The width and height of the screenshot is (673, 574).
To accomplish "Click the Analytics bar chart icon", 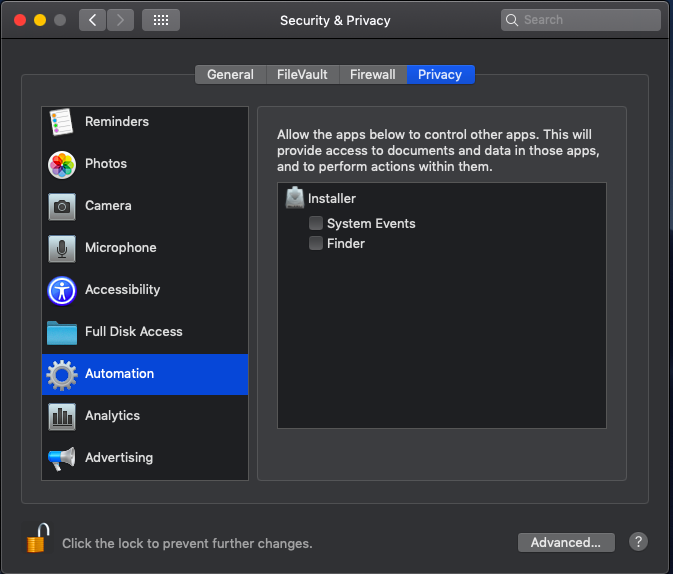I will pos(62,416).
